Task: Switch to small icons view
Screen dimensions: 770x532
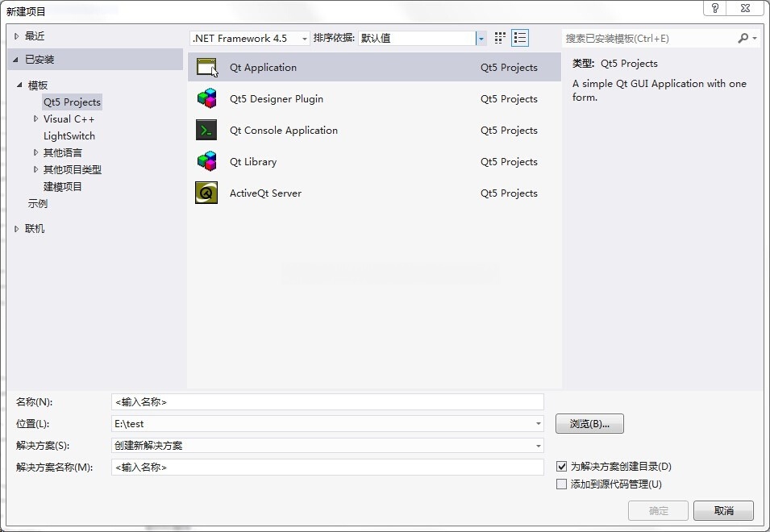Action: pyautogui.click(x=500, y=38)
